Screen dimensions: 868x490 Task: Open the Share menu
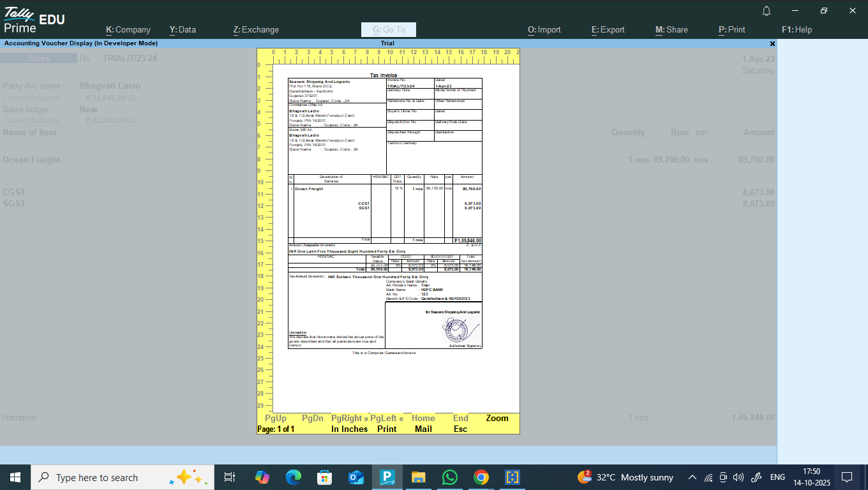point(671,29)
